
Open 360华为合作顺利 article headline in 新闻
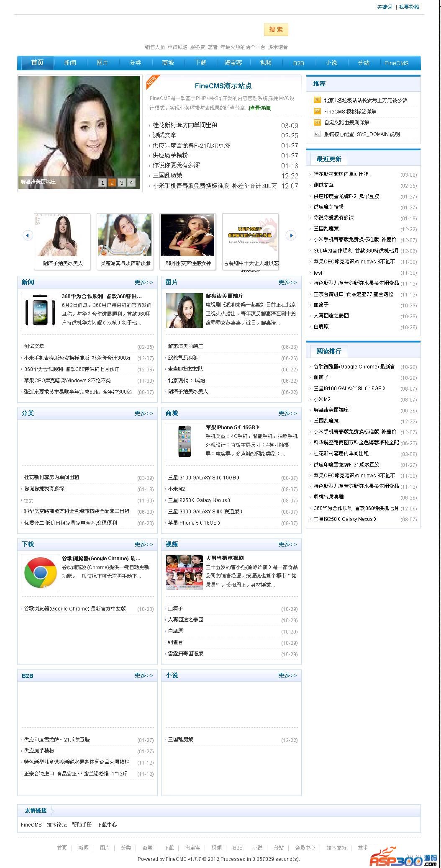pyautogui.click(x=102, y=296)
